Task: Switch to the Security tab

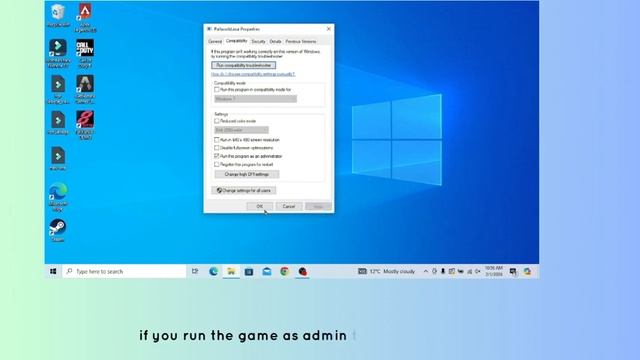Action: click(x=258, y=42)
